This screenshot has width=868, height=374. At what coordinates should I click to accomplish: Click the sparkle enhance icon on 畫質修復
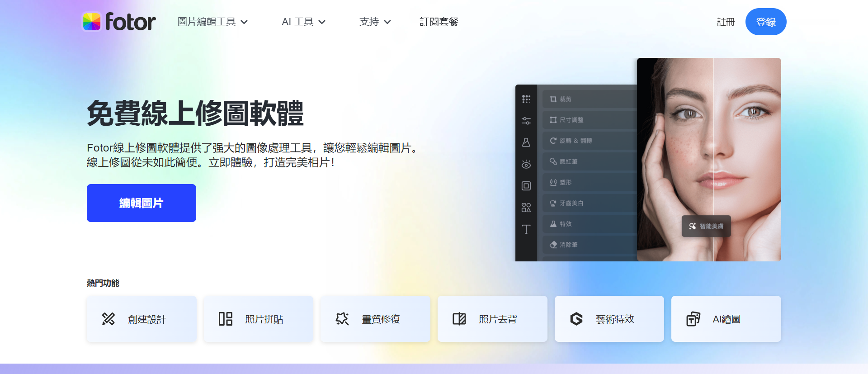coord(342,319)
